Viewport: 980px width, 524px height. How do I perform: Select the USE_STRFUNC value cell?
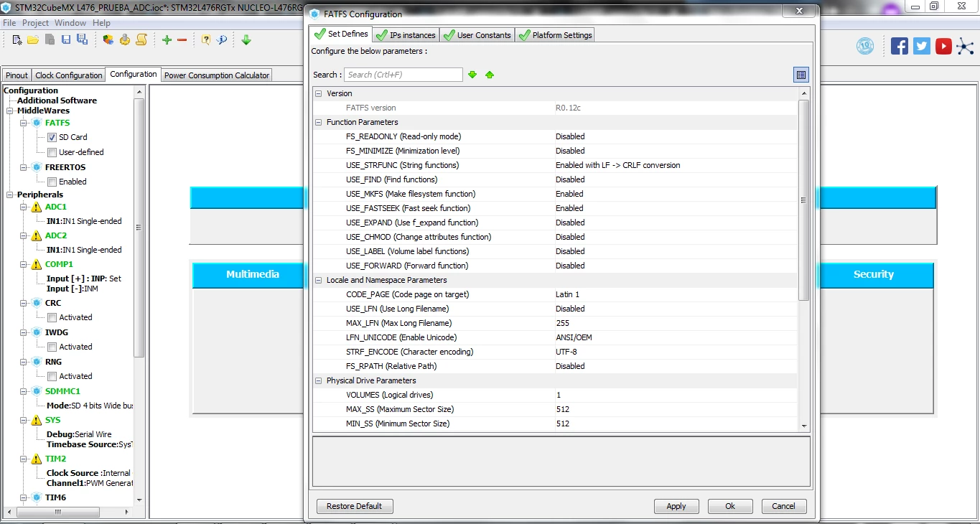675,165
